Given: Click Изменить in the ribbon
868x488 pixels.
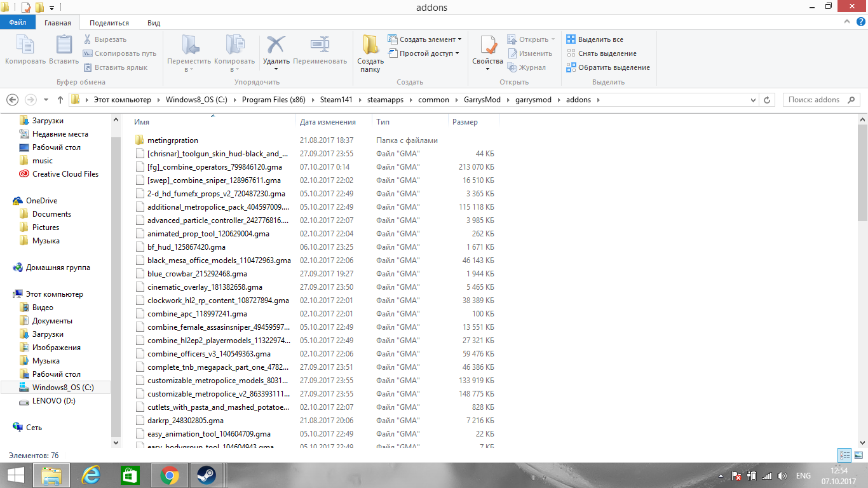Looking at the screenshot, I should (x=530, y=53).
